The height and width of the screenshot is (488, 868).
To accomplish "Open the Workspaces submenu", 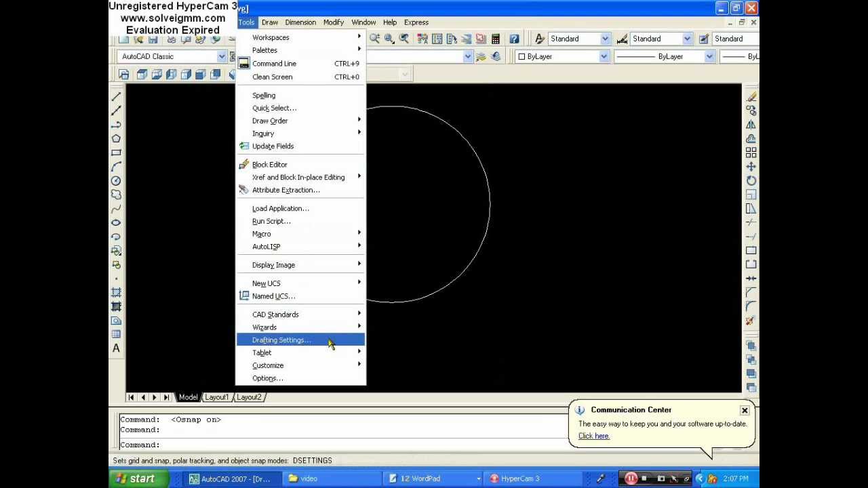I will (300, 37).
